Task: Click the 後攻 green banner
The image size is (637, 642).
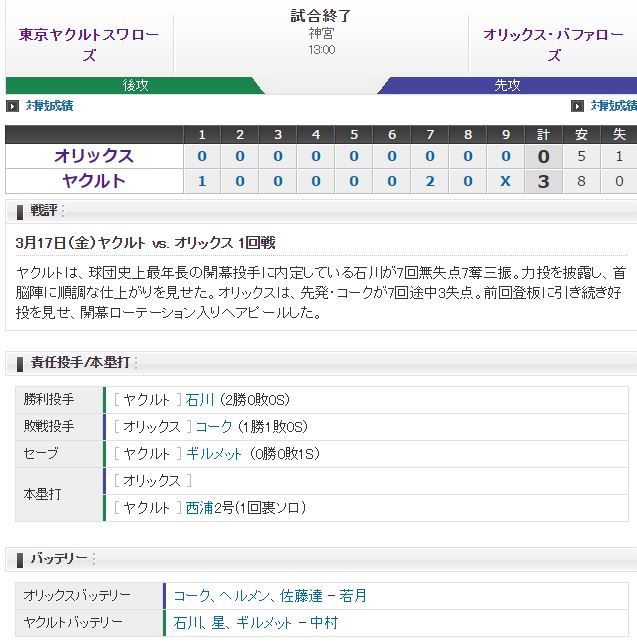Action: tap(135, 85)
